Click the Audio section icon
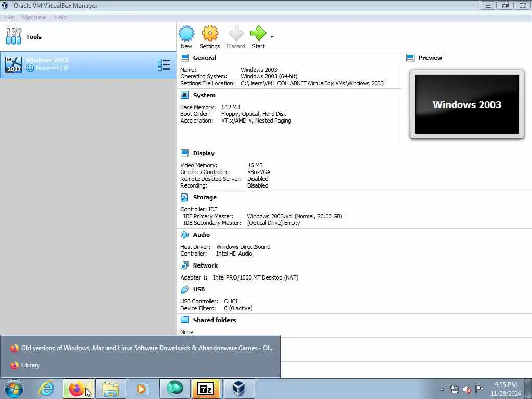The image size is (532, 399). coord(184,235)
